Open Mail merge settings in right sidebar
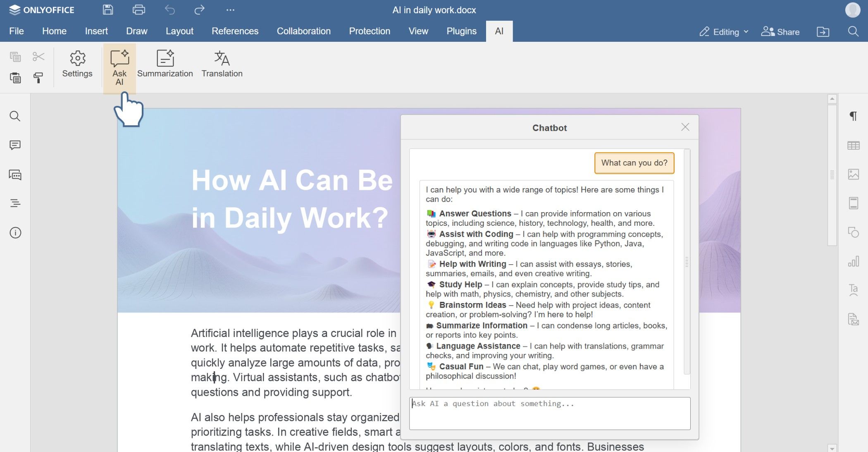Screen dimensions: 868x452 click(853, 319)
